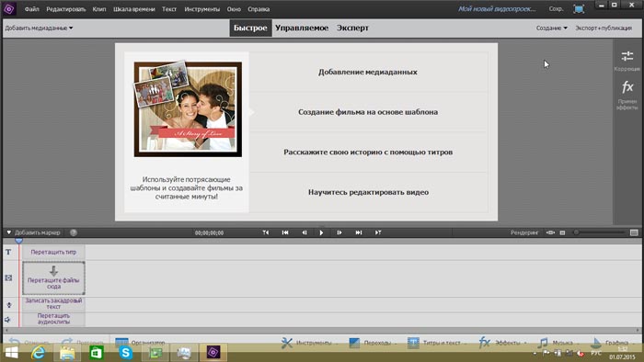Expand Добавить медиаданные dropdown
This screenshot has width=644, height=362.
click(39, 28)
